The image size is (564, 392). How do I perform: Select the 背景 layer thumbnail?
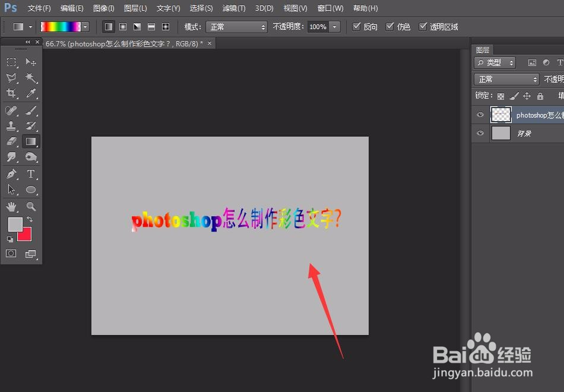click(500, 133)
